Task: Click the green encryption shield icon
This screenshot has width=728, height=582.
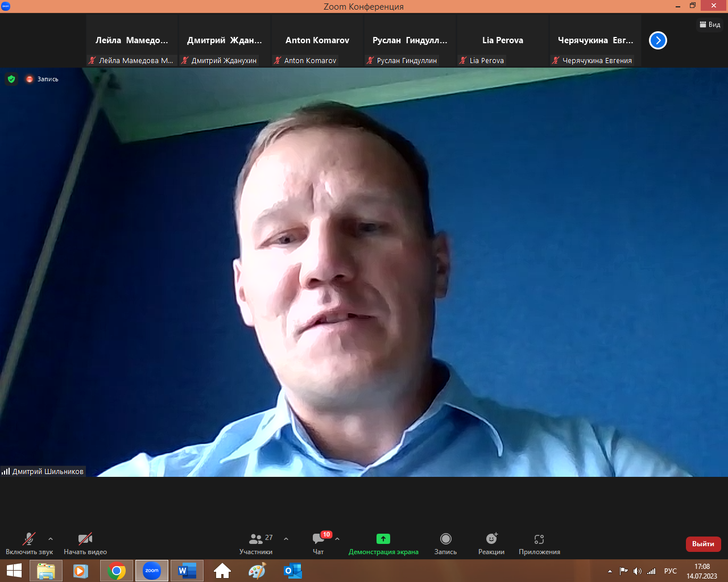Action: pyautogui.click(x=11, y=79)
